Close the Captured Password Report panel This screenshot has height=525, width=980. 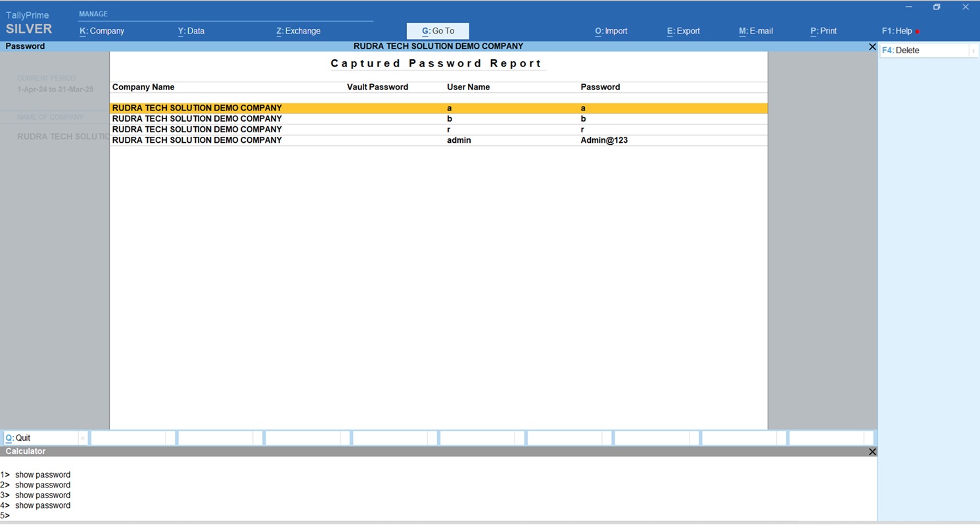point(872,47)
